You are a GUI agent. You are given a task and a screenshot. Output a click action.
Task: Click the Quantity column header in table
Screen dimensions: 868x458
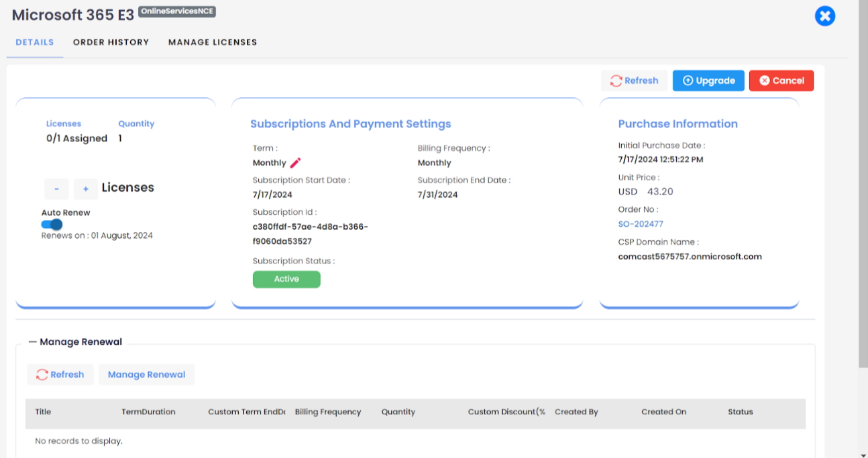(398, 412)
